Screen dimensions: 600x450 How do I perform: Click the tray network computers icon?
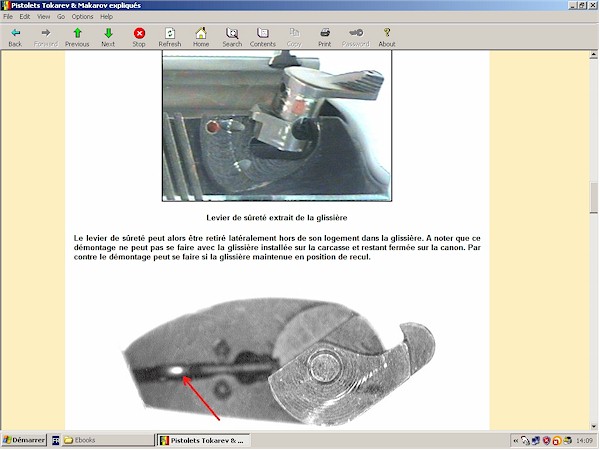pos(536,441)
